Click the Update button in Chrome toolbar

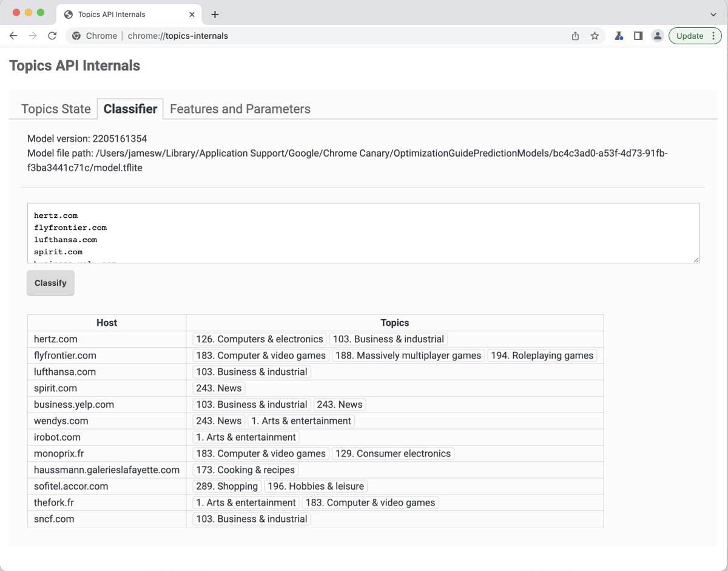(695, 36)
